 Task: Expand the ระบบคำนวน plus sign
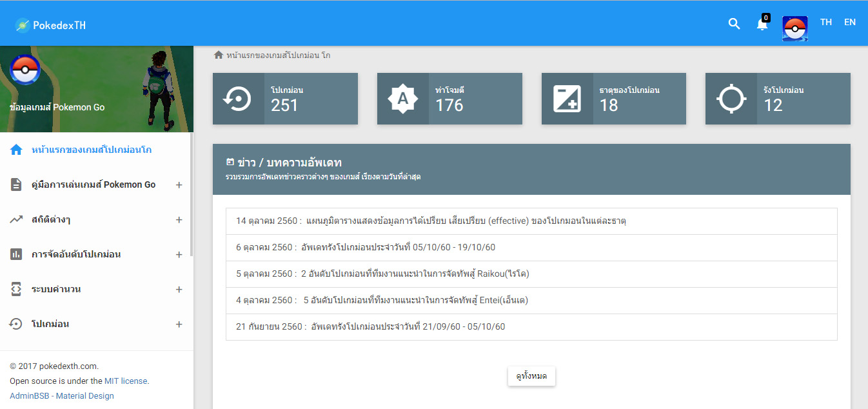point(179,290)
